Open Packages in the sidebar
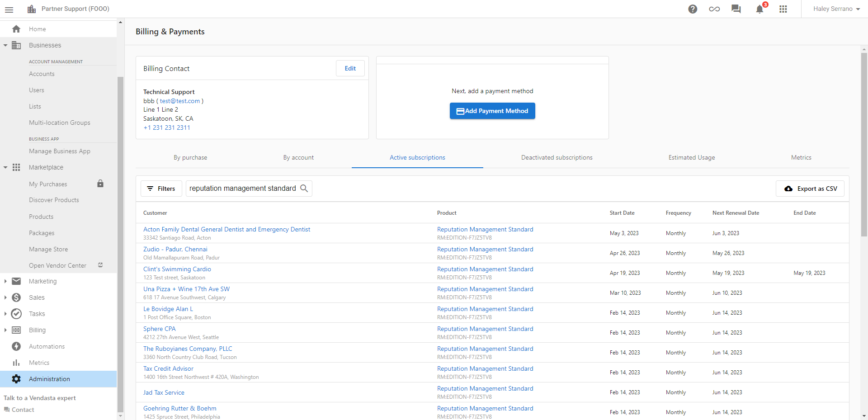Screen dimensions: 868x420 (42, 233)
